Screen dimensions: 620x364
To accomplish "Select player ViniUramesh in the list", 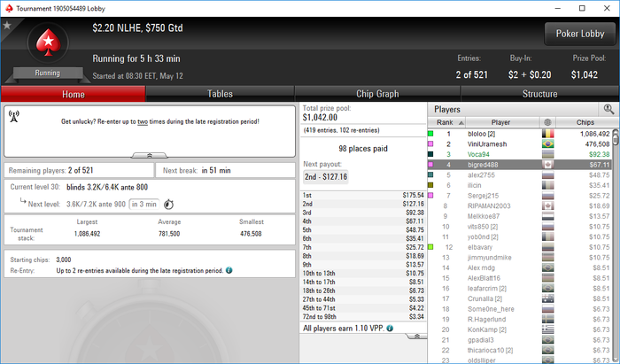I will (x=487, y=143).
